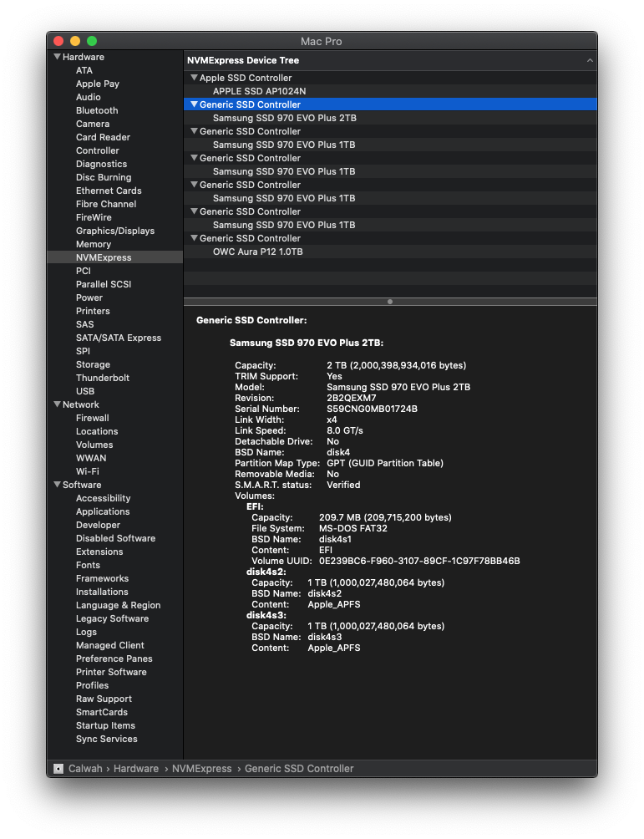Show Thunderbolt information
Viewport: 644px width, 839px height.
pos(103,378)
